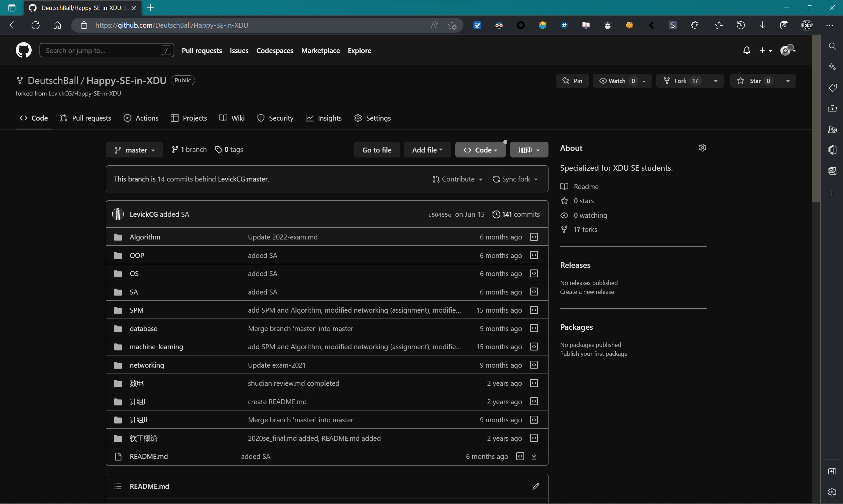Image resolution: width=843 pixels, height=504 pixels.
Task: Expand the Watch dropdown menu
Action: pos(644,80)
